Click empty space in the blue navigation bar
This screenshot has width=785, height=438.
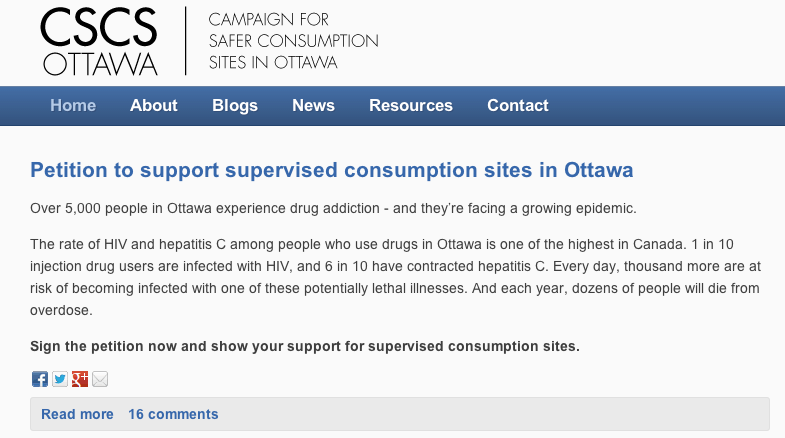(666, 106)
